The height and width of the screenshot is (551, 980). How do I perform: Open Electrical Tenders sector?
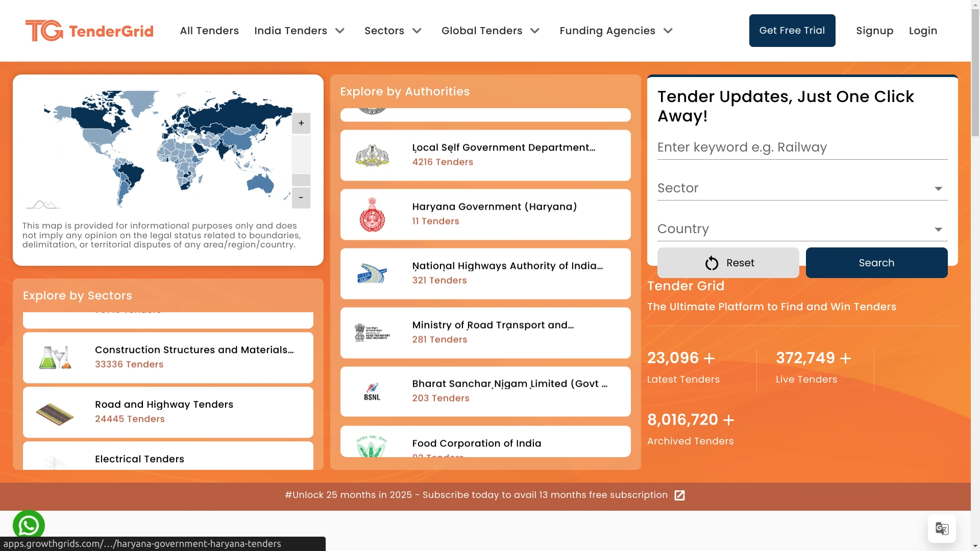click(168, 456)
